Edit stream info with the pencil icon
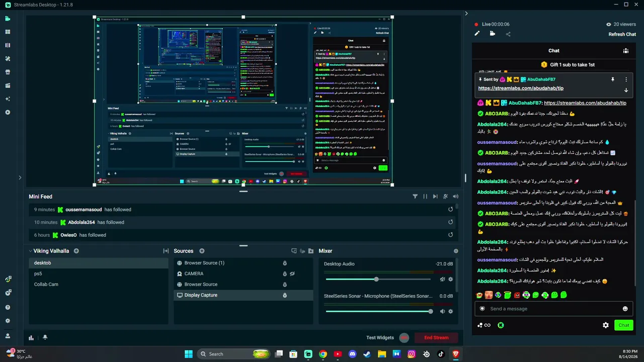The width and height of the screenshot is (644, 362). pos(477,34)
